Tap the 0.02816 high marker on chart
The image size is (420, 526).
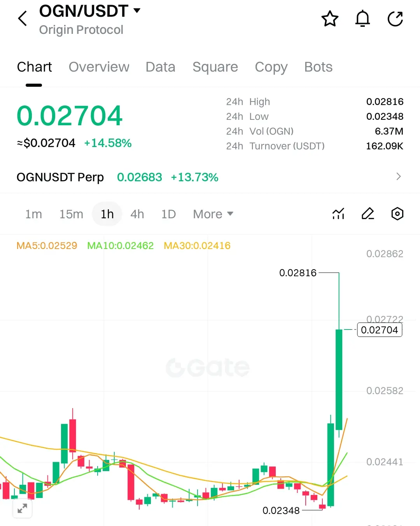click(x=298, y=273)
